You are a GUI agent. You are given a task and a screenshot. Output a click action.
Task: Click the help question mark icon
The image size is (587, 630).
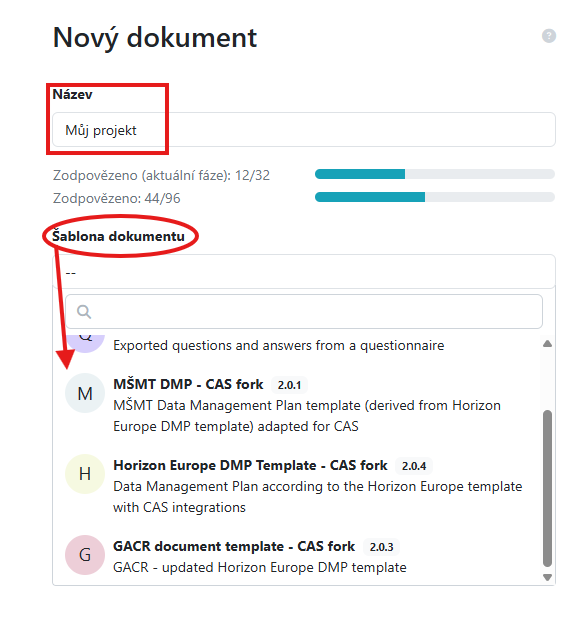point(548,36)
